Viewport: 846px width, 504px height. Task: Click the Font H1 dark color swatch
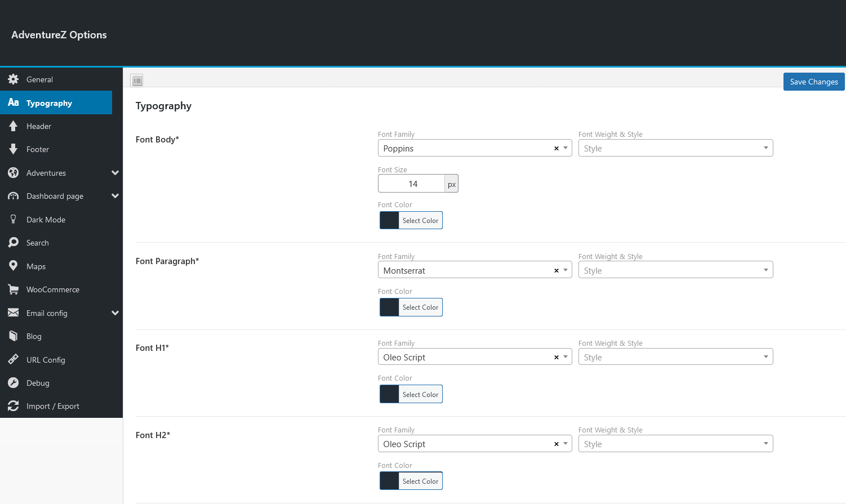click(389, 394)
